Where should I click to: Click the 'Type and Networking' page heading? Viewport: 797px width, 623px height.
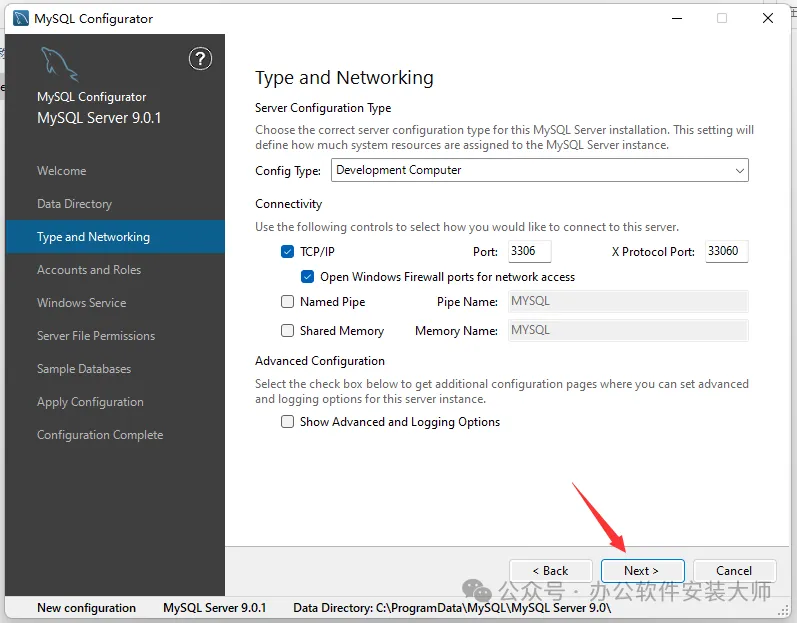[344, 78]
